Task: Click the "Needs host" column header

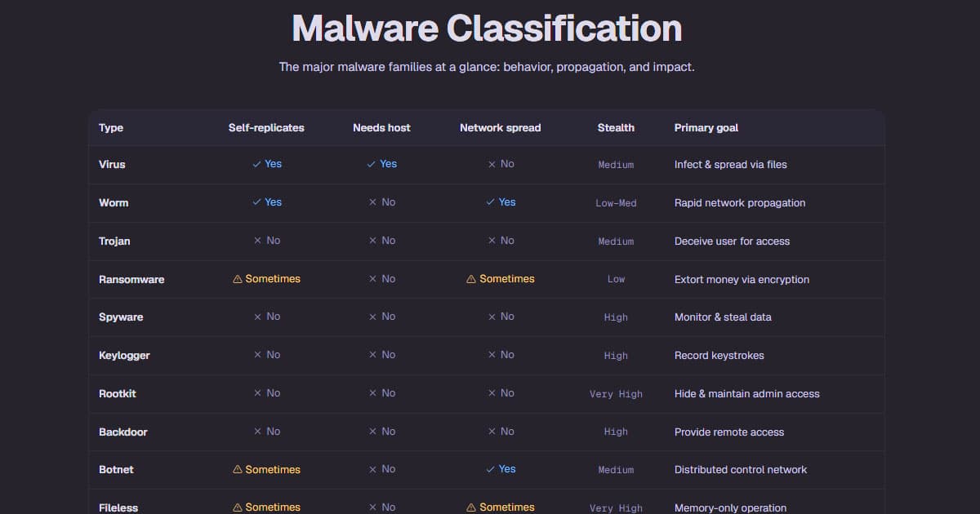Action: [381, 127]
